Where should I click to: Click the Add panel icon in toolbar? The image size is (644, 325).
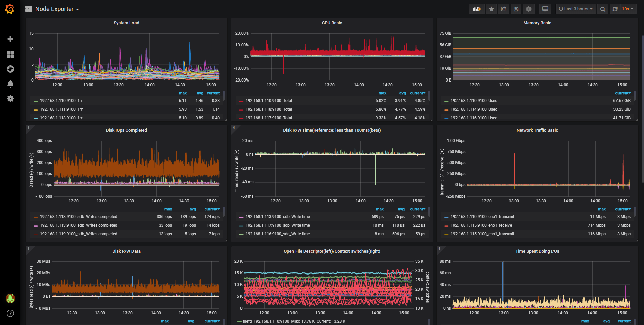tap(477, 9)
